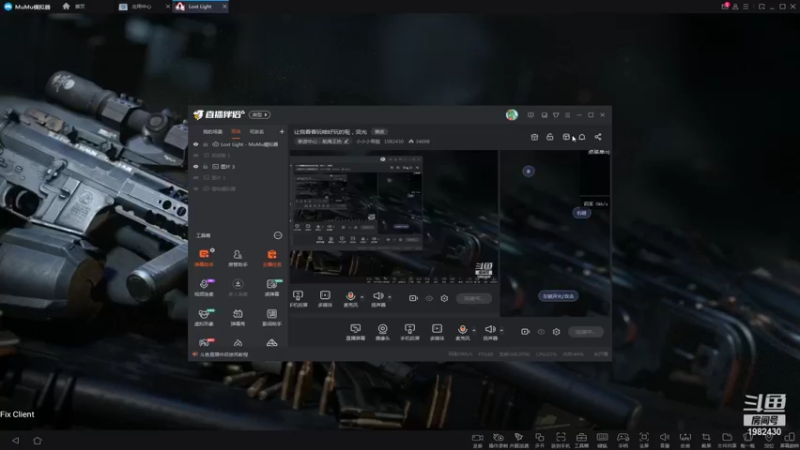This screenshot has width=800, height=450.
Task: Switch to MuMu 应用中心 tab
Action: pyautogui.click(x=142, y=7)
